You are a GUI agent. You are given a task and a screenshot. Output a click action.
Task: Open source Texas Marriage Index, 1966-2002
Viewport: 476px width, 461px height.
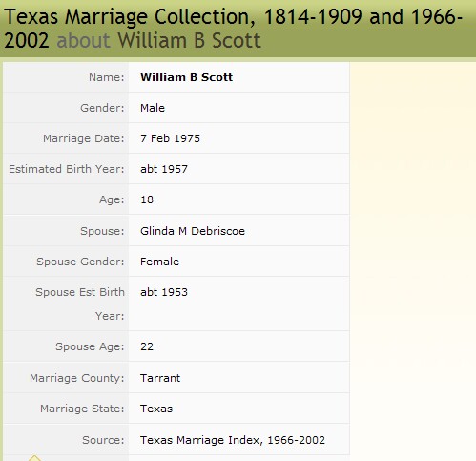[233, 440]
